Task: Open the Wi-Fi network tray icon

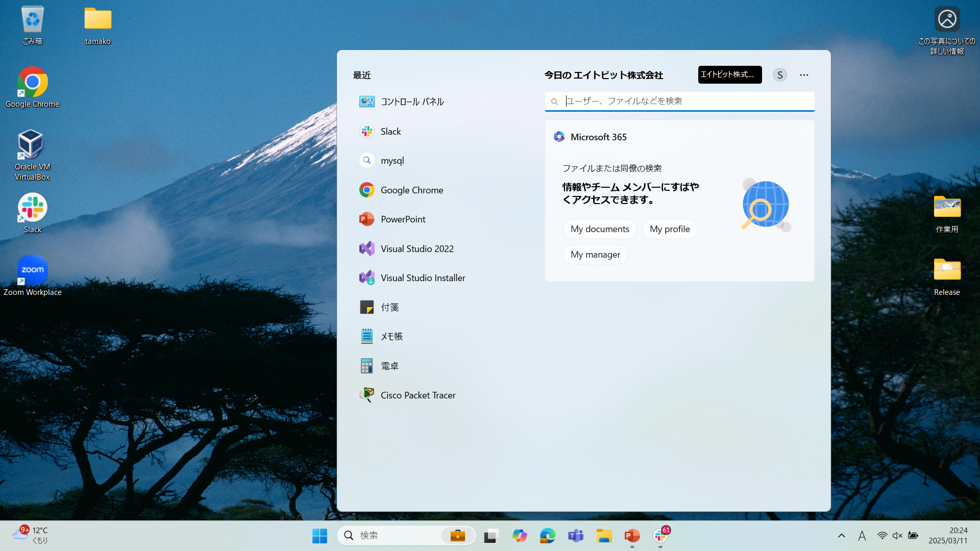Action: tap(882, 536)
